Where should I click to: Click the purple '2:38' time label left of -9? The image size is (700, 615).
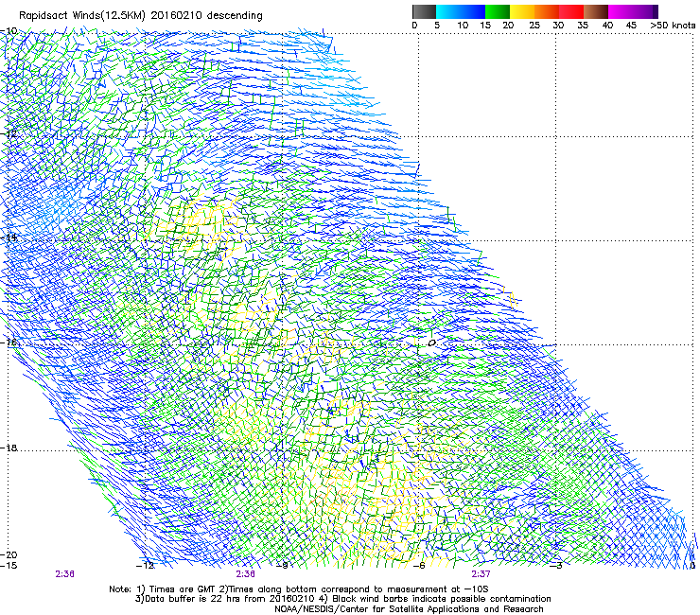pos(246,574)
